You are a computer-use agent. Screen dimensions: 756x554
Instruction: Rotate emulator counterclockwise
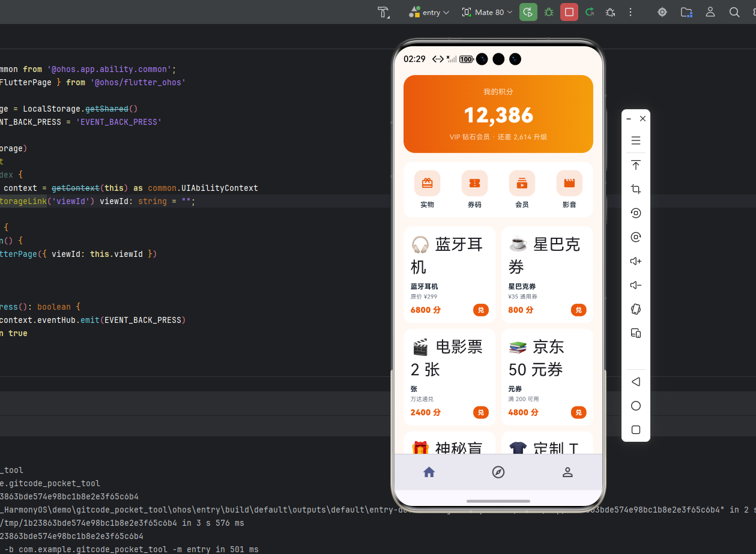(x=636, y=213)
